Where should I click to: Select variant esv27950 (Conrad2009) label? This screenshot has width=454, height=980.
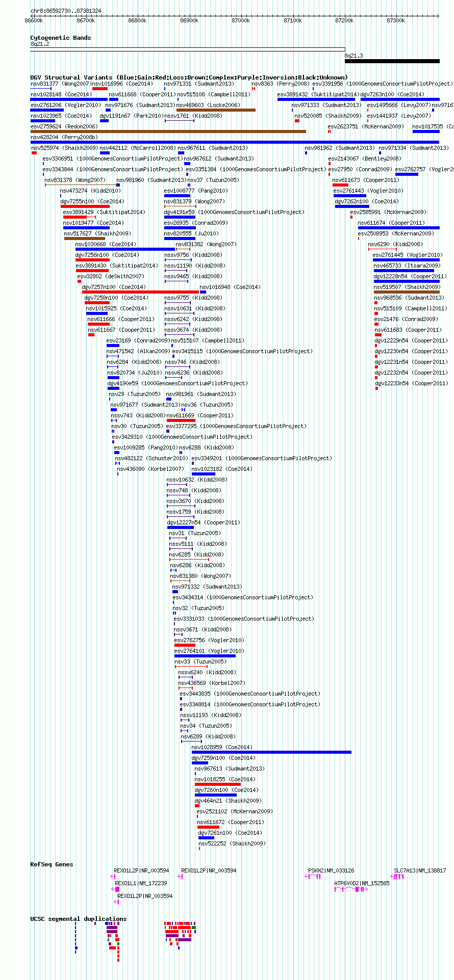coord(360,169)
